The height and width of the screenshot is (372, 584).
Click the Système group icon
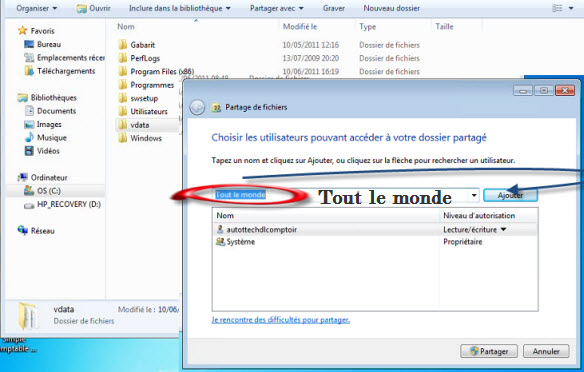[220, 242]
